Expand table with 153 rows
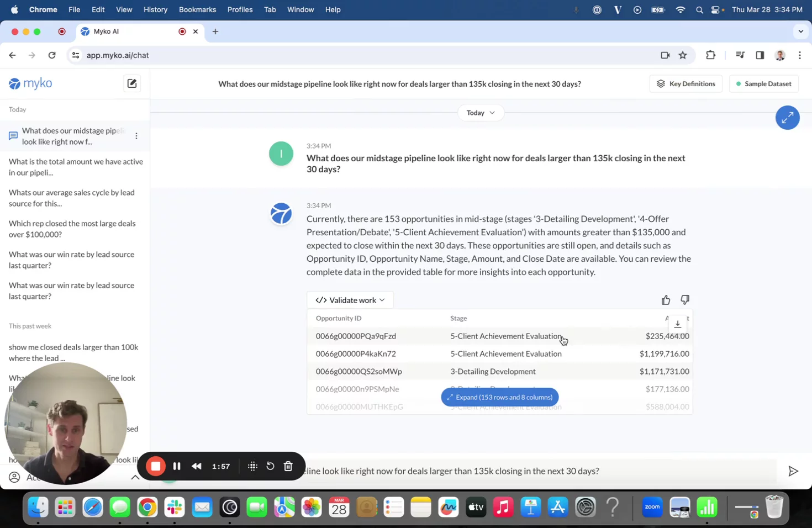The image size is (812, 528). pos(499,397)
